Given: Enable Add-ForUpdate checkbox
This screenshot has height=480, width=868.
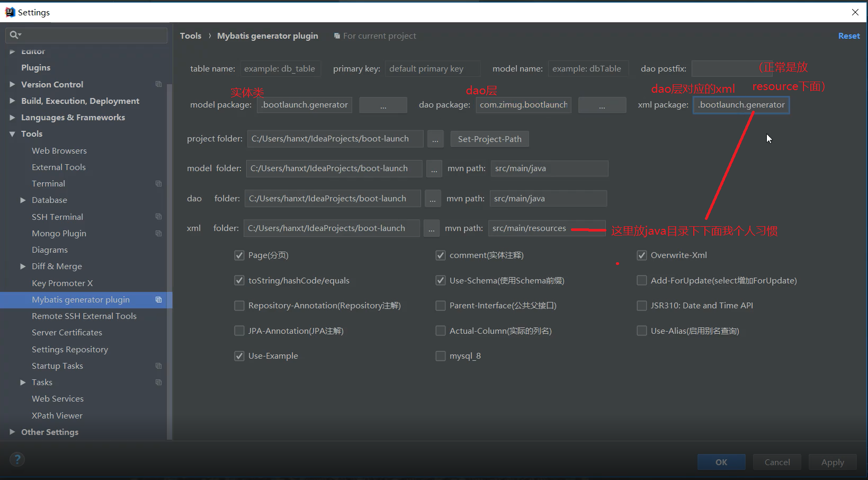Looking at the screenshot, I should [642, 280].
